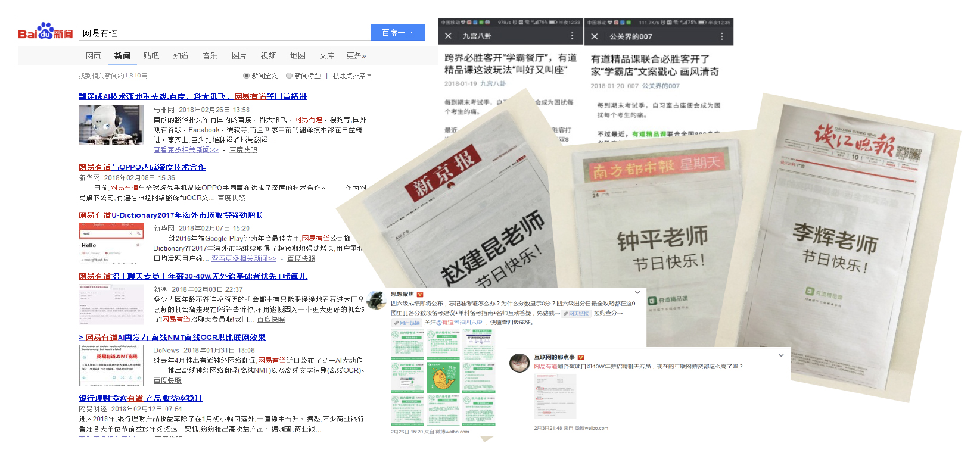The width and height of the screenshot is (980, 456).
Task: Open 百度快照 for the 与非网 result
Action: (244, 150)
